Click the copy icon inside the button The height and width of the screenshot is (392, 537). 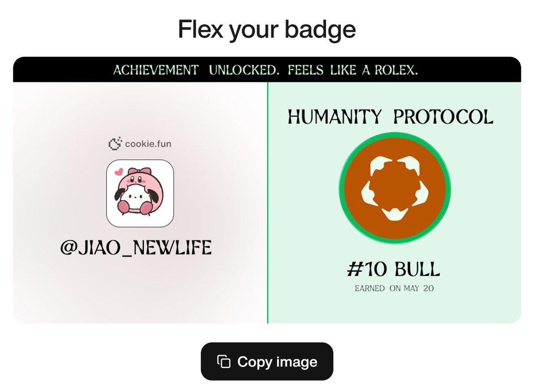click(224, 362)
